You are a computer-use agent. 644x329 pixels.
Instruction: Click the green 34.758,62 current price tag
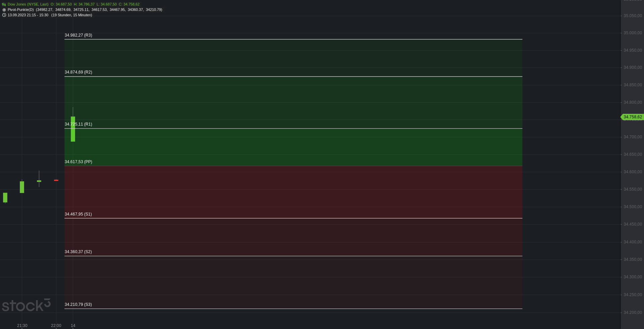pos(632,117)
